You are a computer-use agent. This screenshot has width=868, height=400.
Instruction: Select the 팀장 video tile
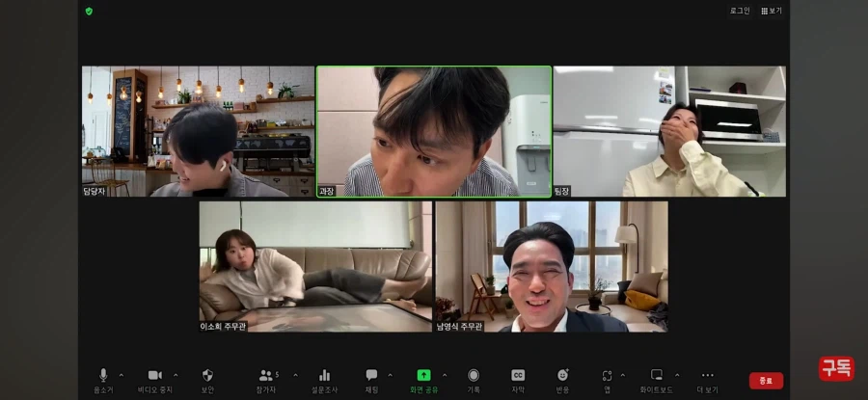point(669,132)
